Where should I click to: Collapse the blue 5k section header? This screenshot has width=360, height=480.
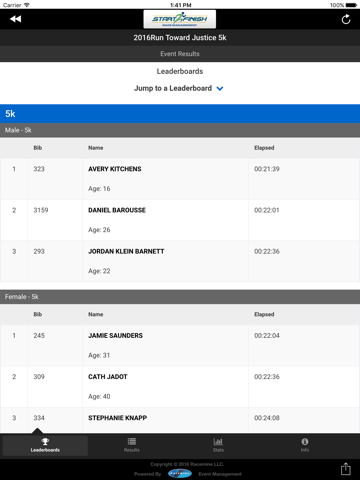point(180,114)
